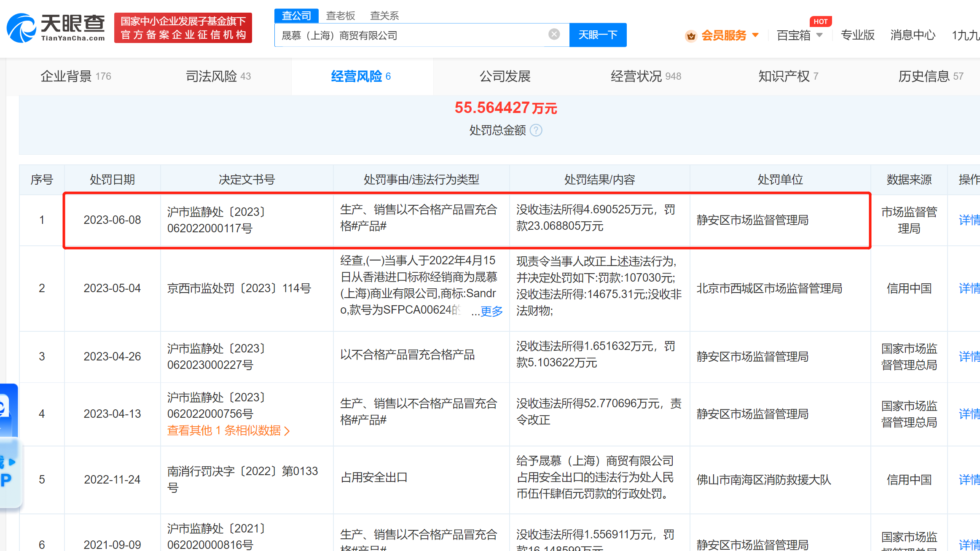980x551 pixels.
Task: Click the question mark help icon
Action: [536, 130]
